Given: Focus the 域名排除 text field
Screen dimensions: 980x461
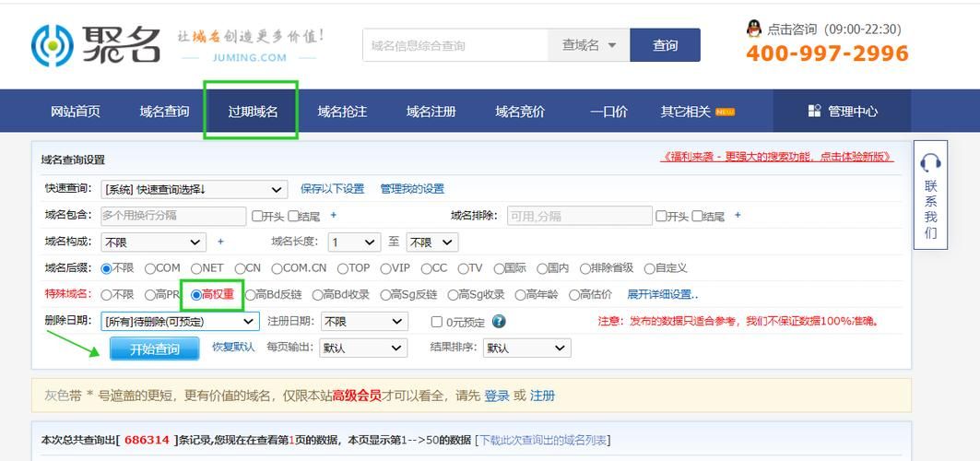Looking at the screenshot, I should click(x=579, y=216).
